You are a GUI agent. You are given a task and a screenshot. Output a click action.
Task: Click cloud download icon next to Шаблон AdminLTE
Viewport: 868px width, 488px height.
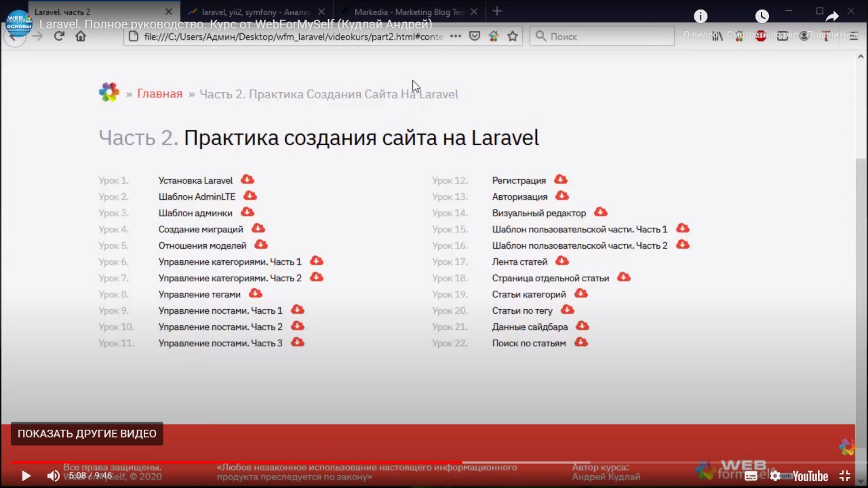[x=250, y=196]
